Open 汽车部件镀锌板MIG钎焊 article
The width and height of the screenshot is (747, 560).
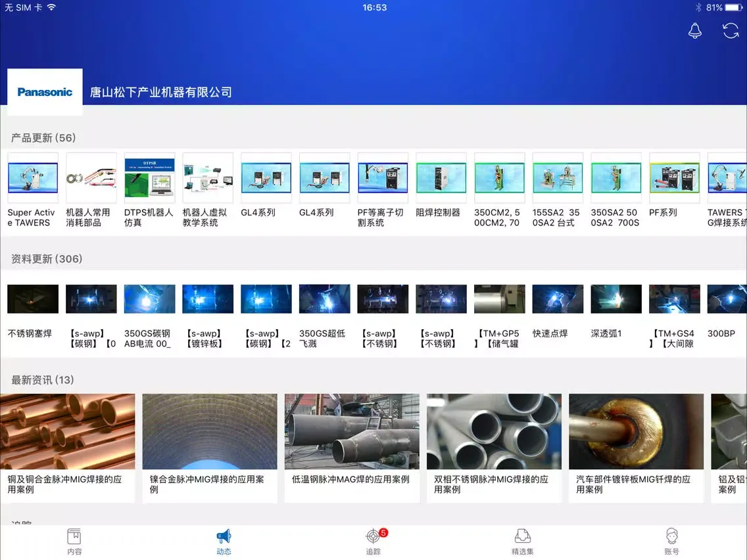click(636, 432)
